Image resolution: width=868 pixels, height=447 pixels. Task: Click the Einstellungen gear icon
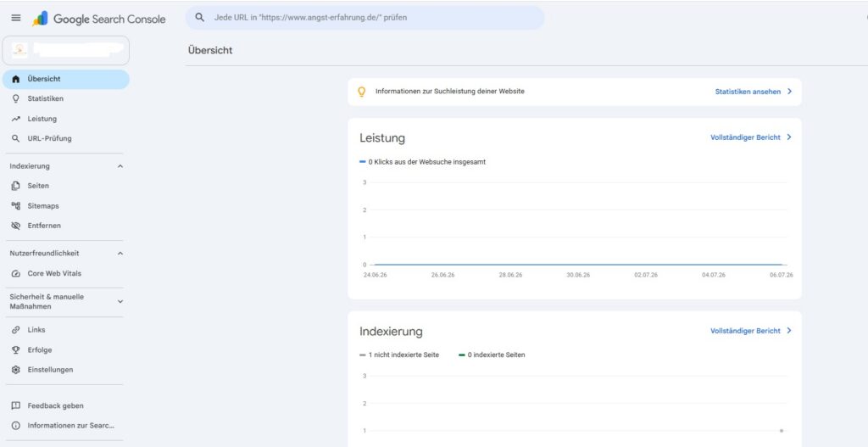click(x=15, y=370)
